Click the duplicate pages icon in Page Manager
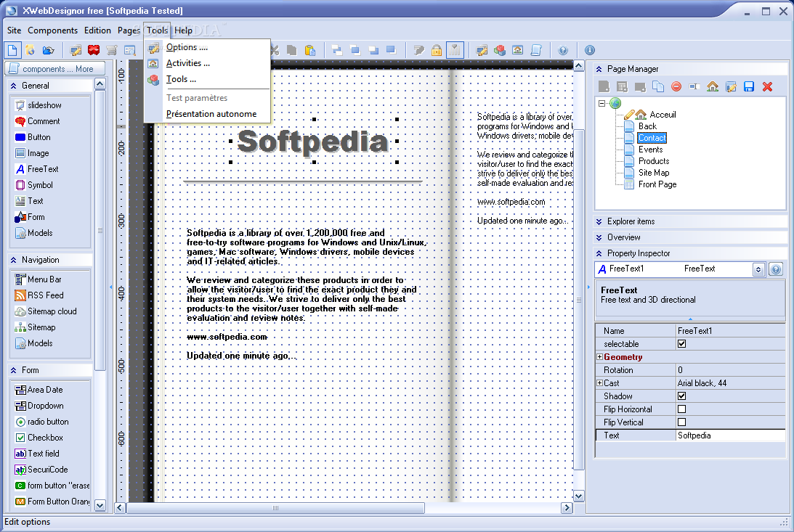794x532 pixels. click(x=658, y=87)
